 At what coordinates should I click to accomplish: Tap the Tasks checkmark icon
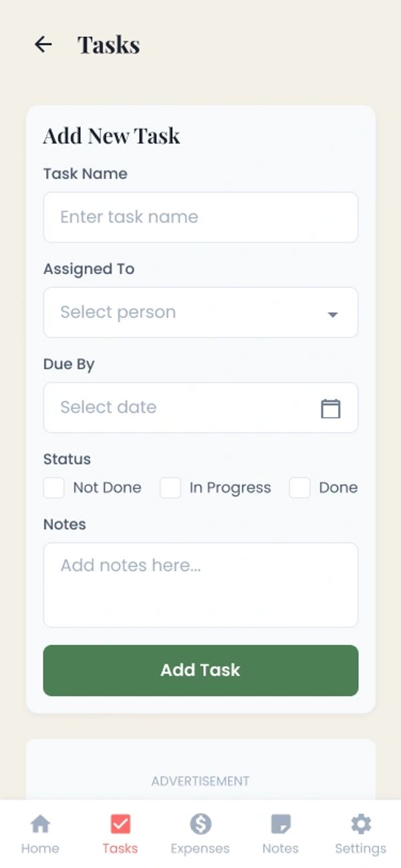120,824
